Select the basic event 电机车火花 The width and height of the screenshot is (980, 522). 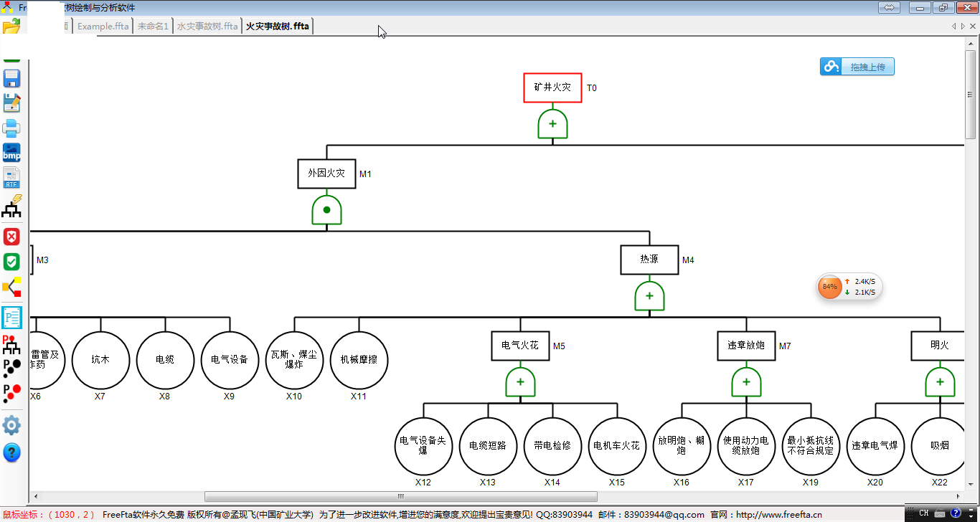click(617, 446)
